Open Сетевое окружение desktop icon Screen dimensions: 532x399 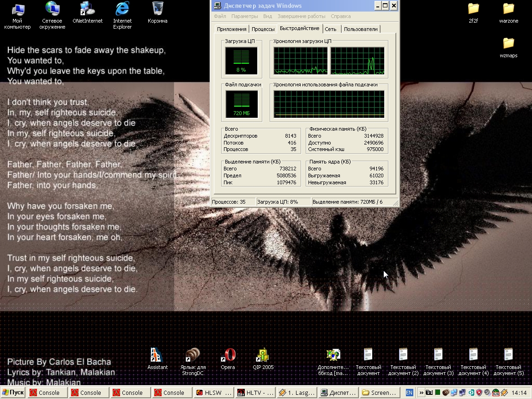coord(52,15)
